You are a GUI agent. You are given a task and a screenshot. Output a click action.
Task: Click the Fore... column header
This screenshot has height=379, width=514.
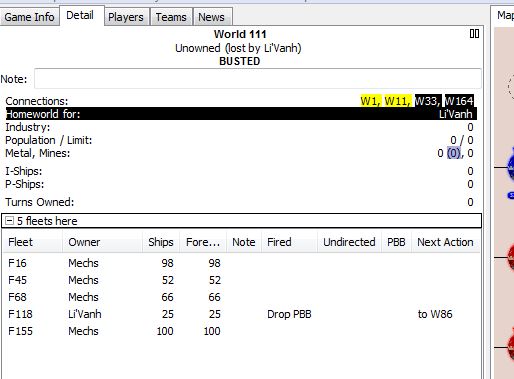(203, 242)
